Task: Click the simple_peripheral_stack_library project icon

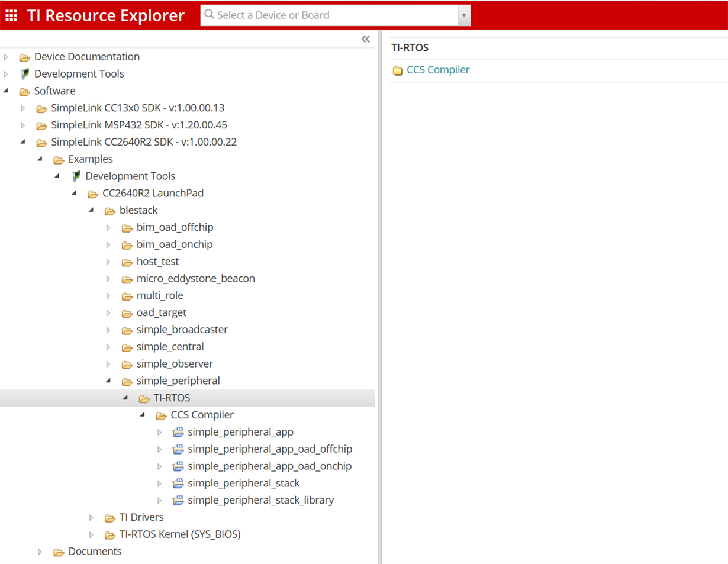Action: click(x=178, y=501)
